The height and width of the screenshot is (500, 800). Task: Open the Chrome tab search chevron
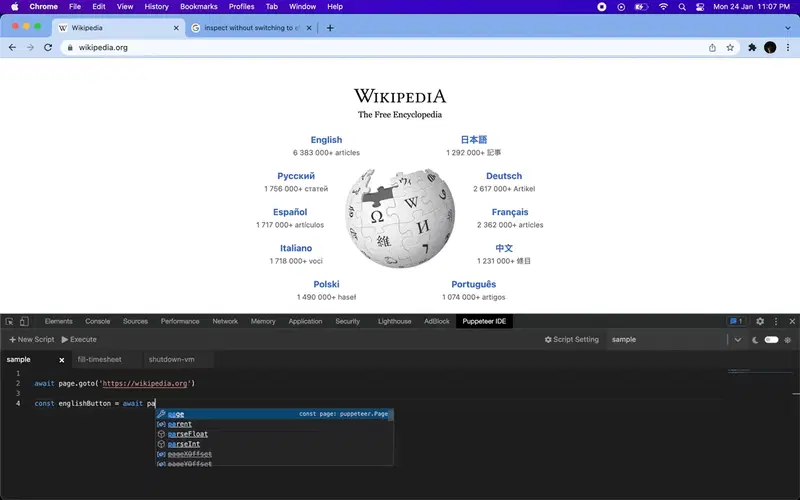[x=787, y=28]
